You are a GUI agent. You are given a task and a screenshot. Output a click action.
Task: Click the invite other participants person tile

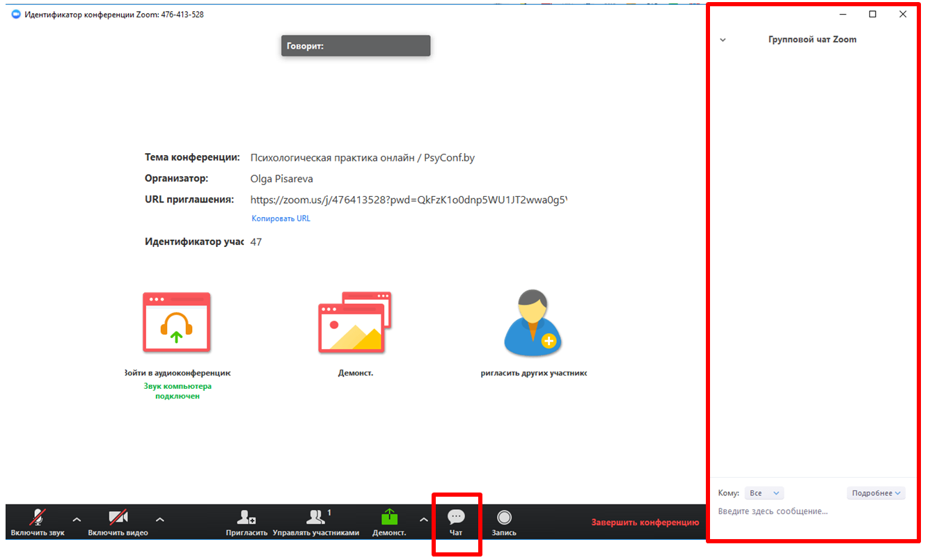(x=533, y=323)
